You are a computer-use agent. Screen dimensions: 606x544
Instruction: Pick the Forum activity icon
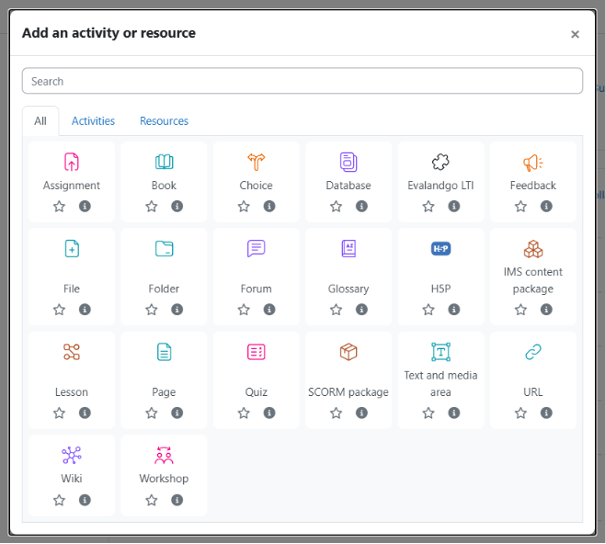click(x=256, y=249)
